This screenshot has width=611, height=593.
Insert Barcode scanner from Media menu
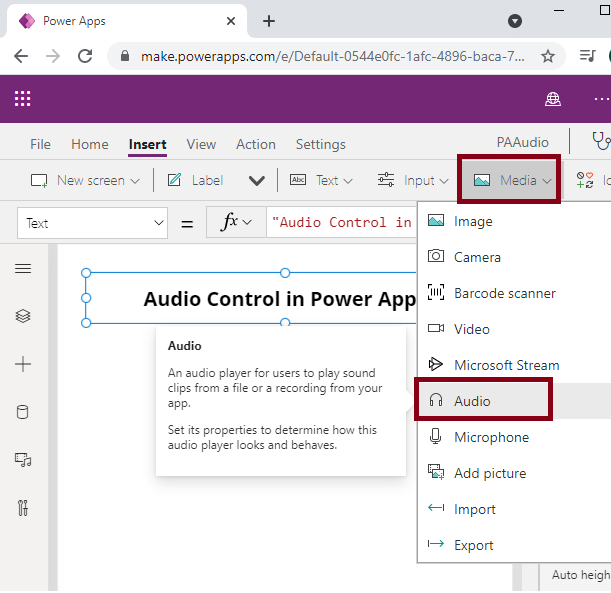514,293
